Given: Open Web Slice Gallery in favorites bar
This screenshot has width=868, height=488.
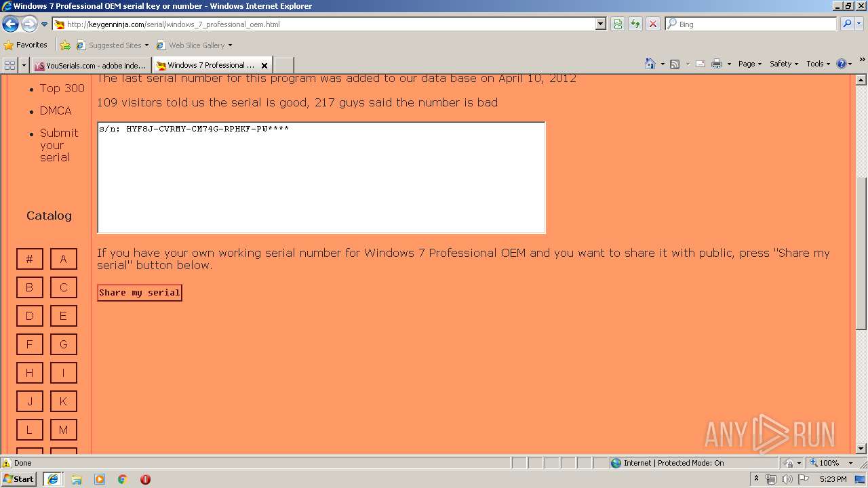Looking at the screenshot, I should coord(195,45).
